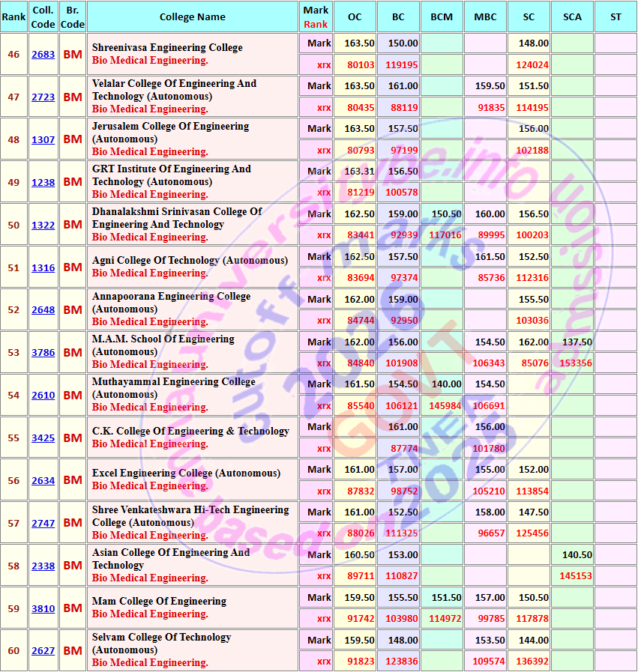Image resolution: width=638 pixels, height=672 pixels.
Task: Click the SCA column header
Action: click(x=572, y=16)
